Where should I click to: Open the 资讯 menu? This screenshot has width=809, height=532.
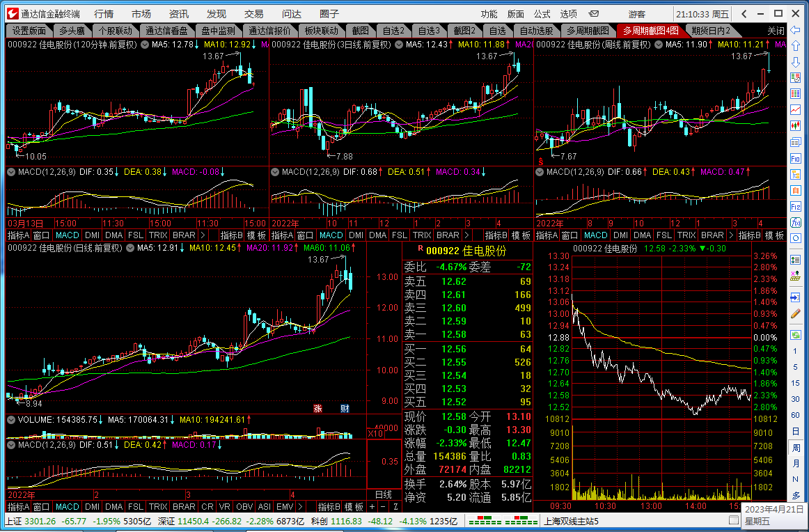[179, 14]
